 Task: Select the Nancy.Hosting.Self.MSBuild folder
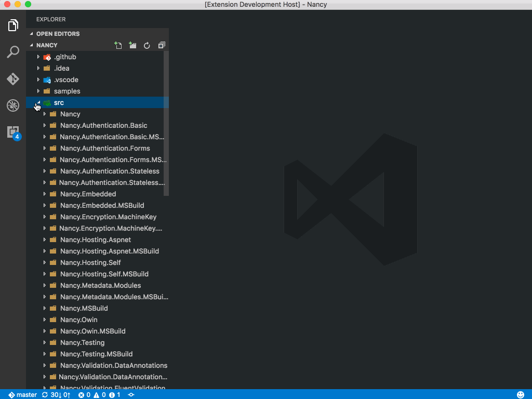[97, 274]
